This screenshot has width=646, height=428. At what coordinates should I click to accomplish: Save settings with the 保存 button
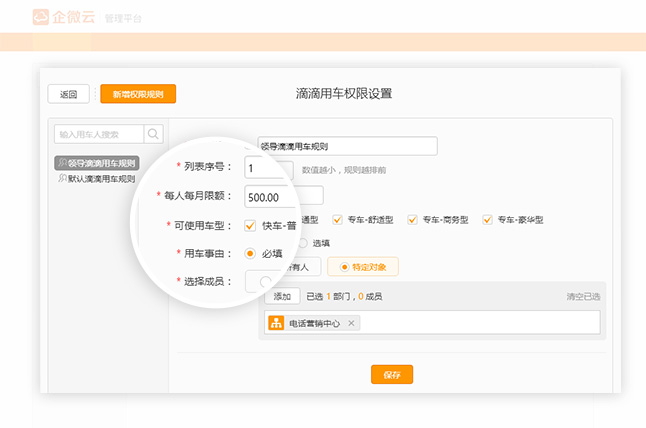[x=392, y=374]
